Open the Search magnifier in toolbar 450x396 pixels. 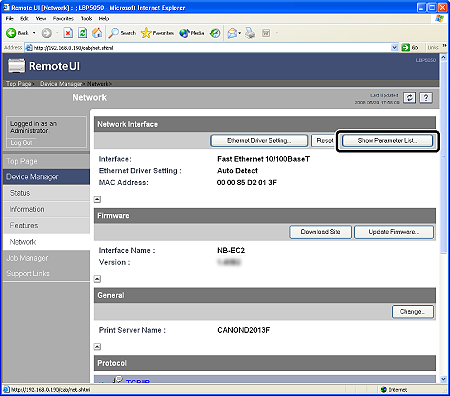[x=114, y=33]
